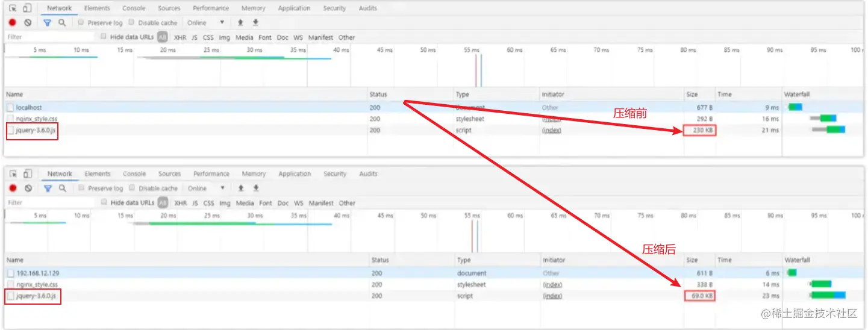Click export HAR down-arrow icon in upper DevTools
Viewport: 868px width, 330px height.
pos(255,22)
